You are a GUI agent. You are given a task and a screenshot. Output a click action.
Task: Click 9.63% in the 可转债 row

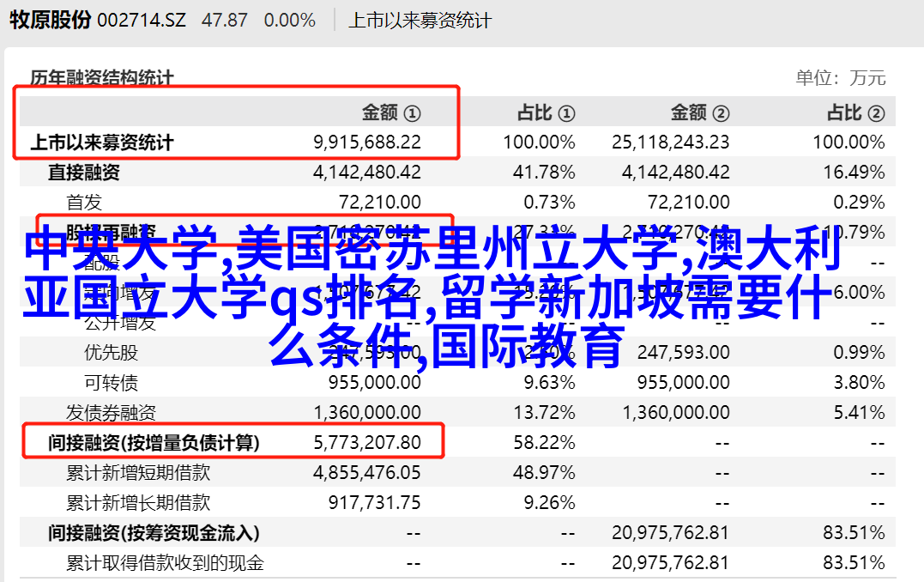550,383
